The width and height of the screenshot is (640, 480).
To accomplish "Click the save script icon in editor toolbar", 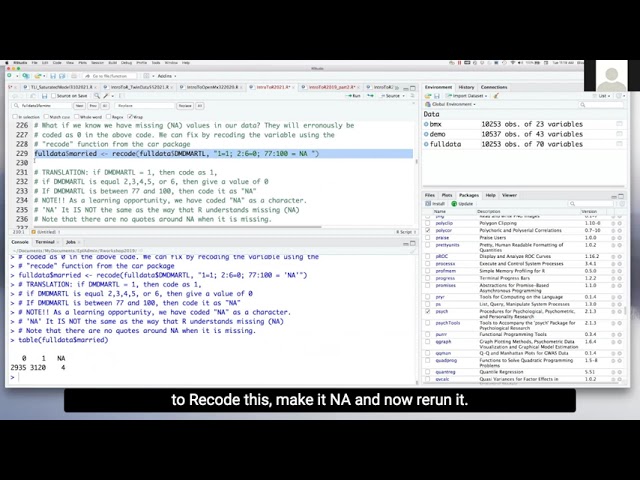I will [44, 96].
